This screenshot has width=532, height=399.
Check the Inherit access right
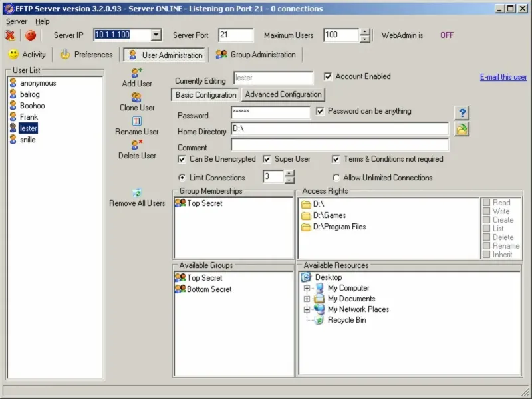pos(486,255)
